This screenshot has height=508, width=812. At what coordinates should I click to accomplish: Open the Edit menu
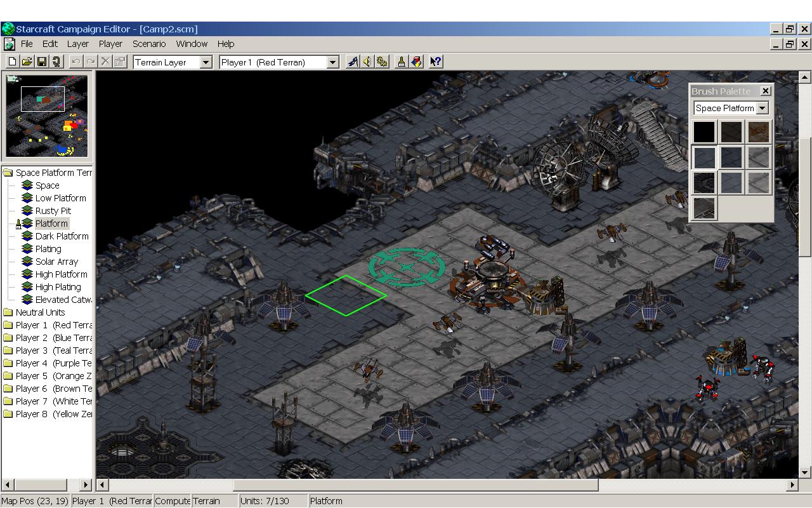(50, 44)
